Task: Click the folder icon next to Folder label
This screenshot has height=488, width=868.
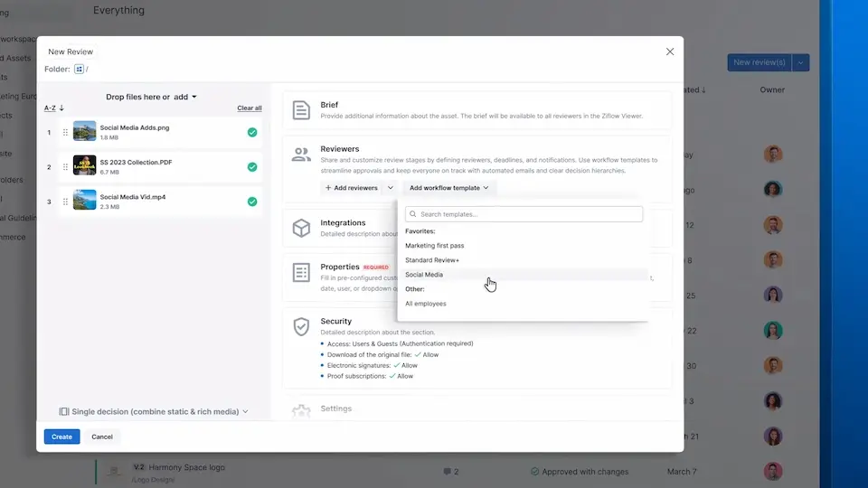Action: coord(79,69)
